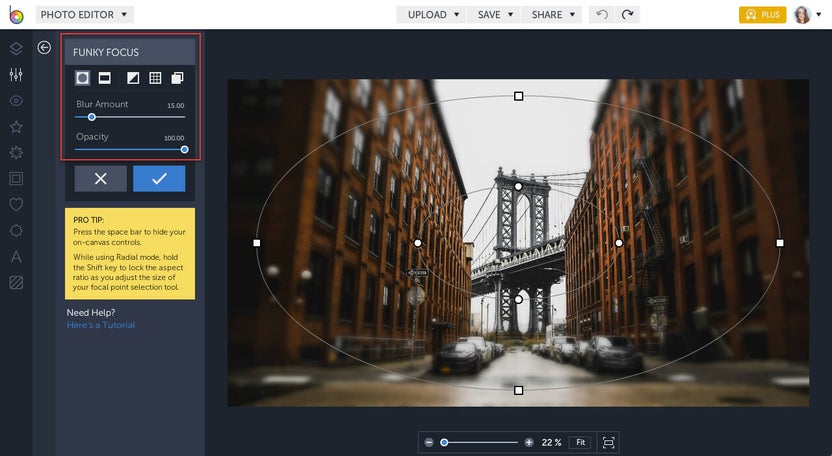Image resolution: width=832 pixels, height=456 pixels.
Task: Click the BeFunky logo icon
Action: coord(16,15)
